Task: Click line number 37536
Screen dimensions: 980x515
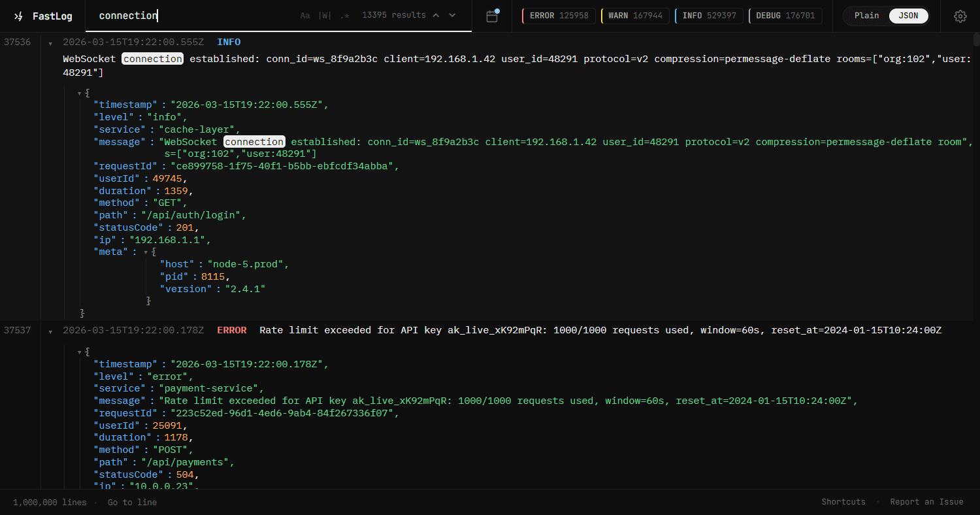Action: pos(17,42)
